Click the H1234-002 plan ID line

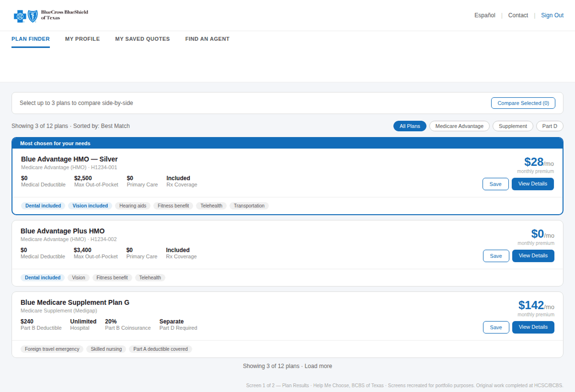[69, 239]
